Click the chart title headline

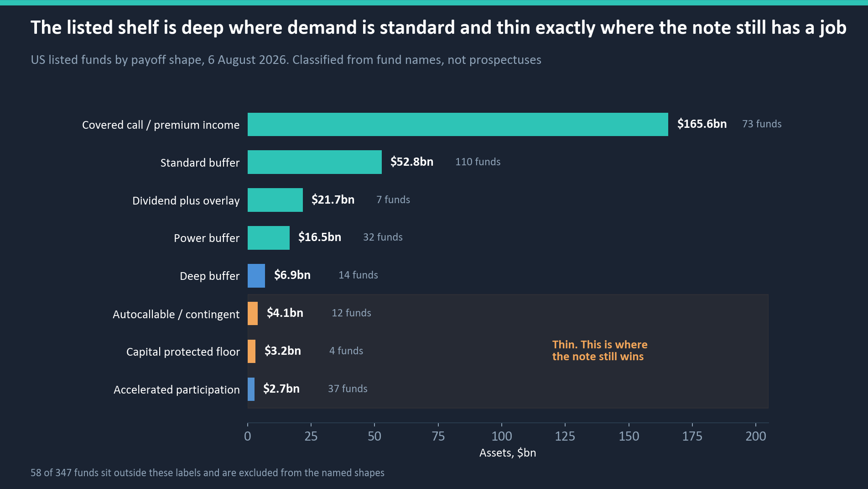coord(438,28)
